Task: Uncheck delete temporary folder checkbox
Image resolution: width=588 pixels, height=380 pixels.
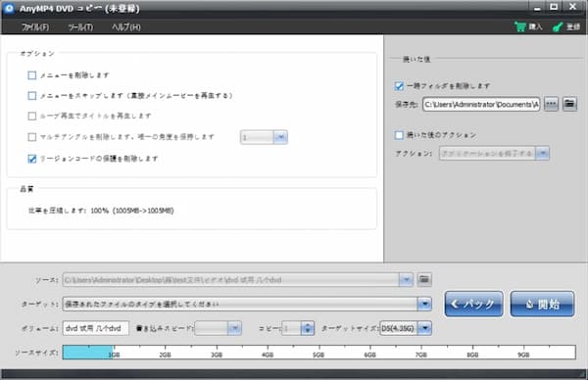Action: pyautogui.click(x=399, y=86)
